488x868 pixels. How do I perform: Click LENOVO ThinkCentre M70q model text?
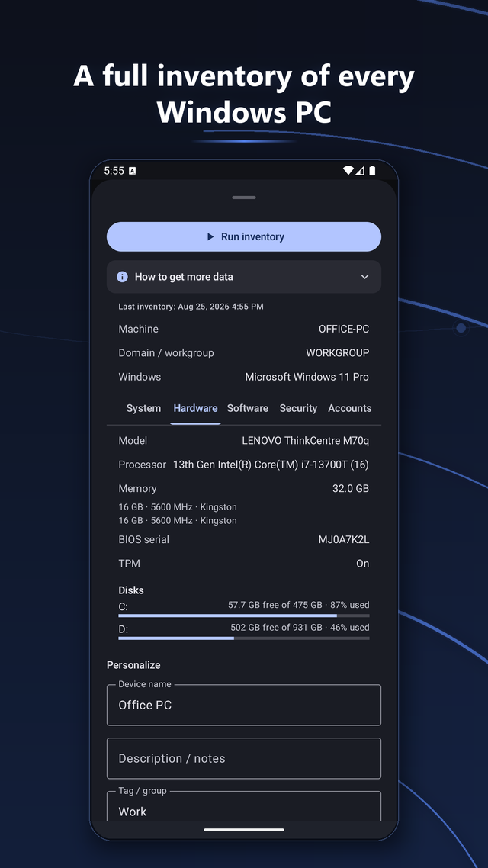[x=306, y=441]
